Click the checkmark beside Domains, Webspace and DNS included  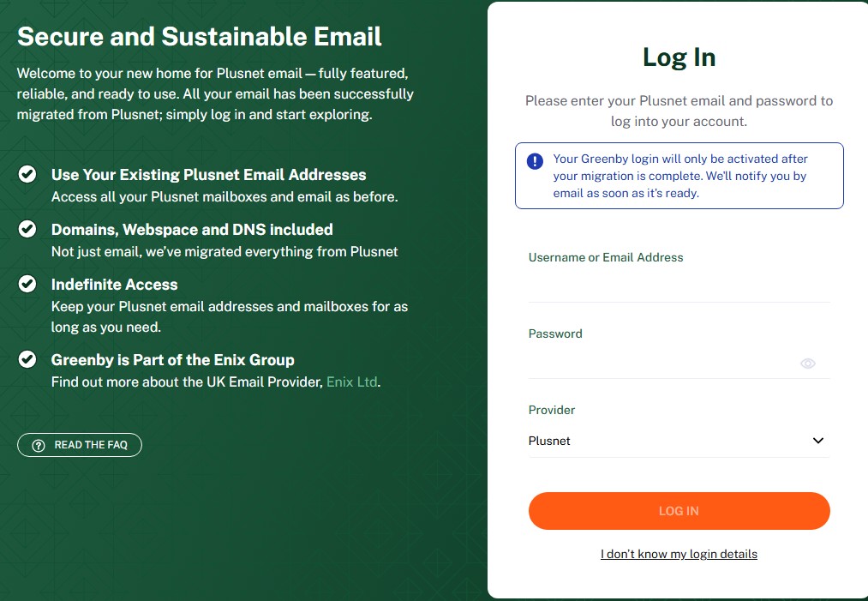(x=27, y=229)
